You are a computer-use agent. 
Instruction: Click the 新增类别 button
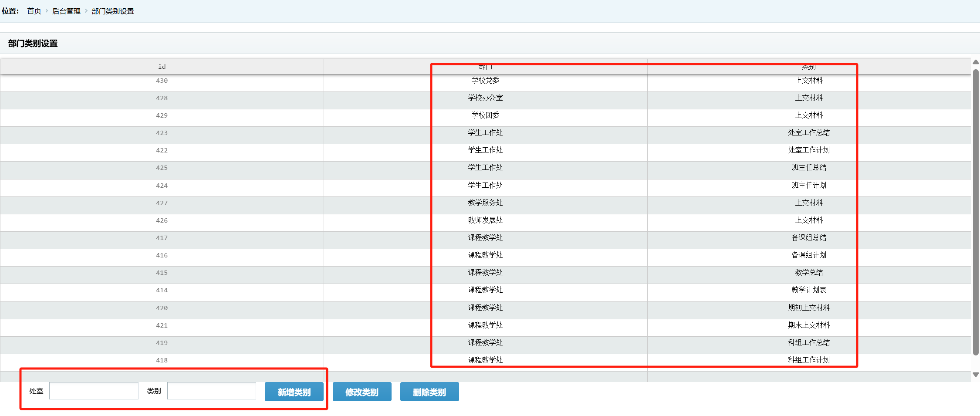(294, 392)
